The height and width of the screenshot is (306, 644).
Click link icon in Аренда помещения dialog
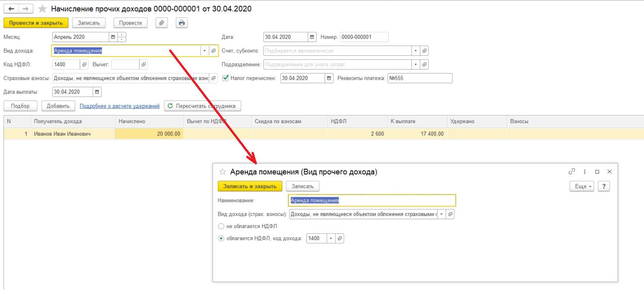tap(572, 172)
